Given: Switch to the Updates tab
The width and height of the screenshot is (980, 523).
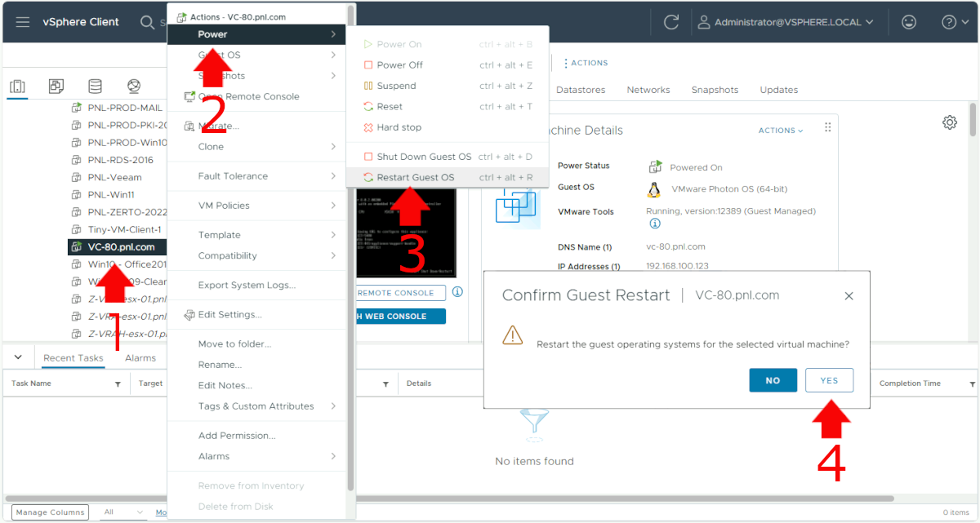Looking at the screenshot, I should (779, 90).
